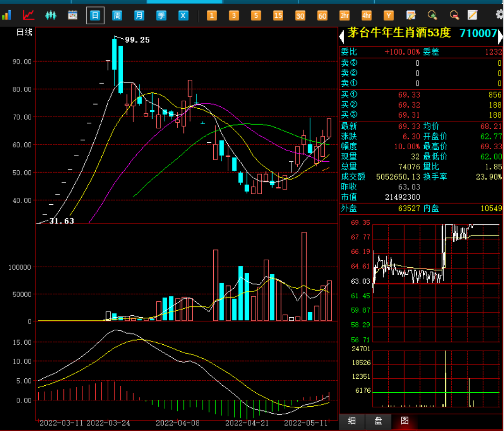Click the stock code 710007

[478, 33]
